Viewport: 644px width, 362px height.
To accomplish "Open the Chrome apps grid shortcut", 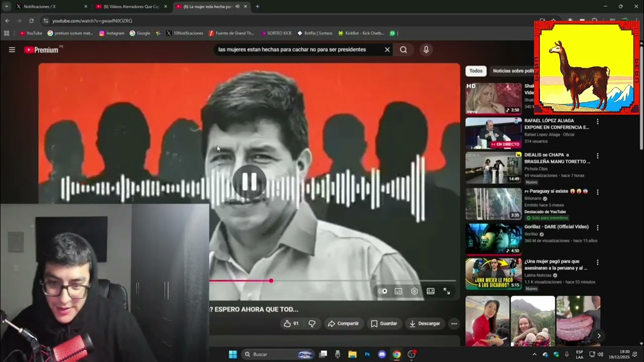I will tap(7, 33).
